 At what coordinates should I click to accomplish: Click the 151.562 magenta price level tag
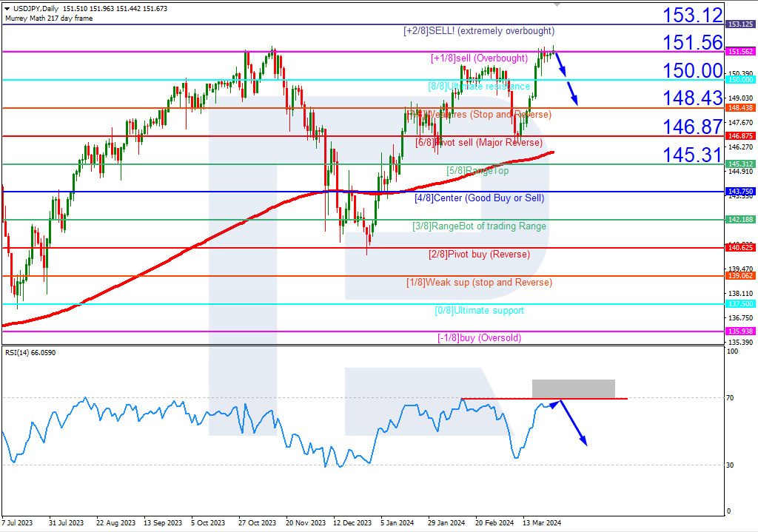point(739,52)
